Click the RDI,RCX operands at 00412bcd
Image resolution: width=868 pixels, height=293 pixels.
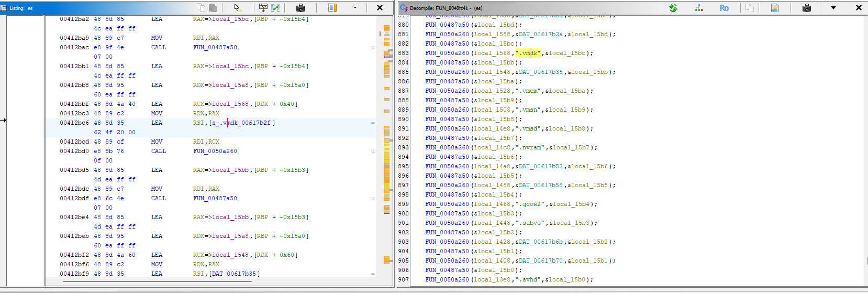[x=206, y=142]
